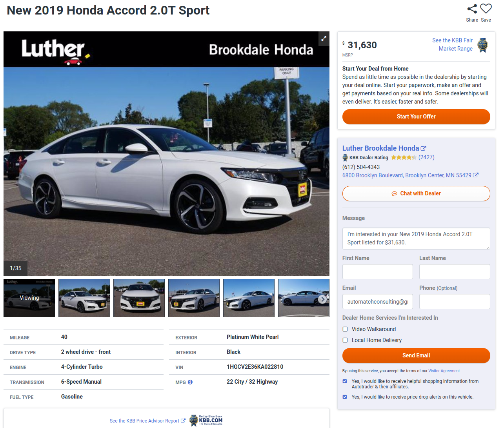The image size is (504, 428).
Task: Save listing with the heart icon
Action: click(x=486, y=9)
